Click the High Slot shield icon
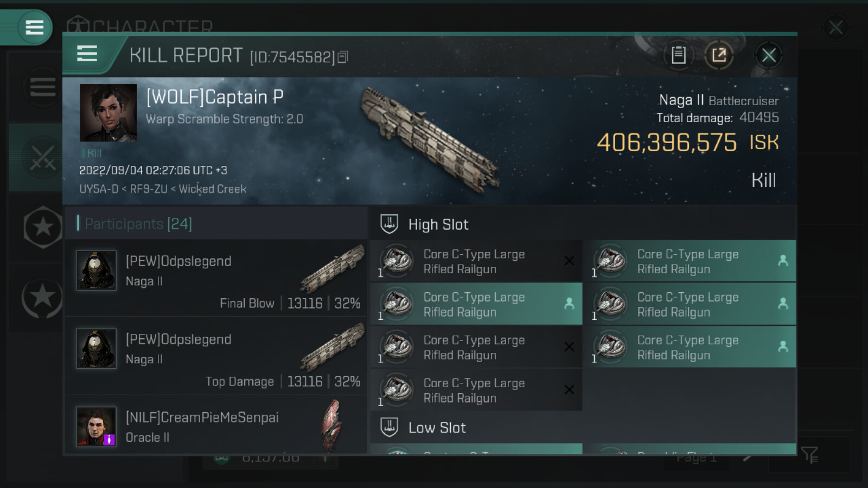The height and width of the screenshot is (488, 868). pos(389,224)
